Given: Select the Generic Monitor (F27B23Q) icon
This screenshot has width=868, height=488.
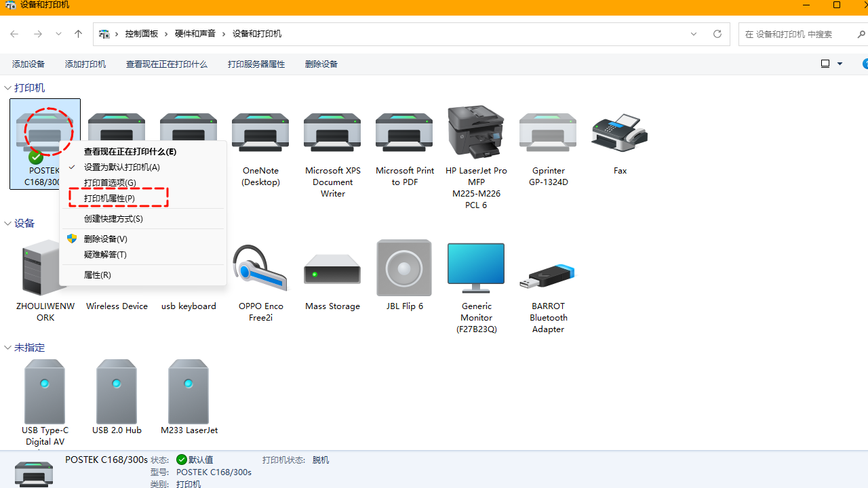Looking at the screenshot, I should (x=476, y=287).
